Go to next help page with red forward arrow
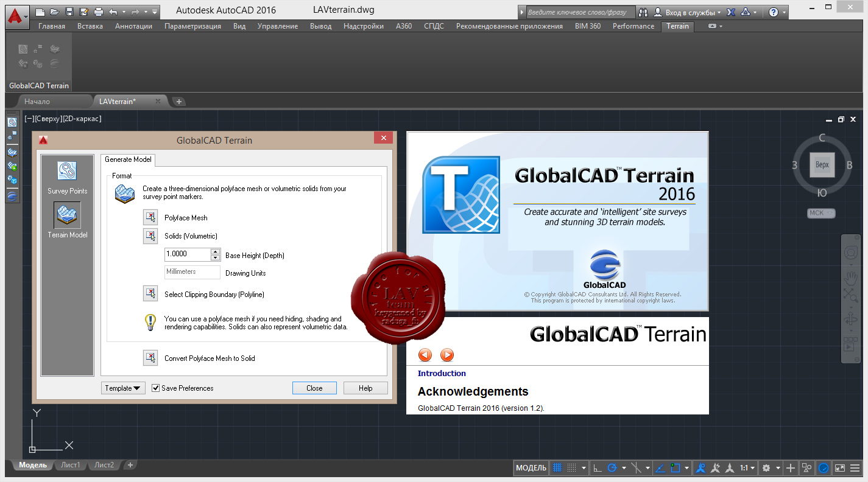 447,355
